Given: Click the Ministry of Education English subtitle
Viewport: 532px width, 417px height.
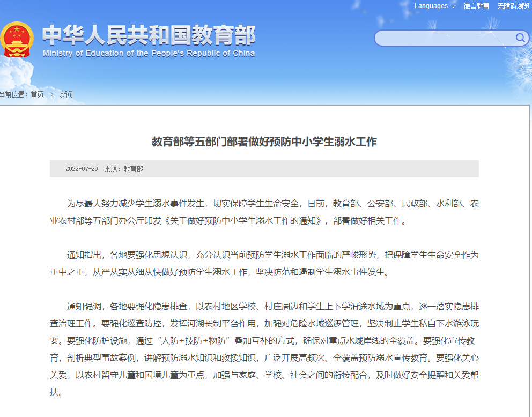Looking at the screenshot, I should [149, 54].
